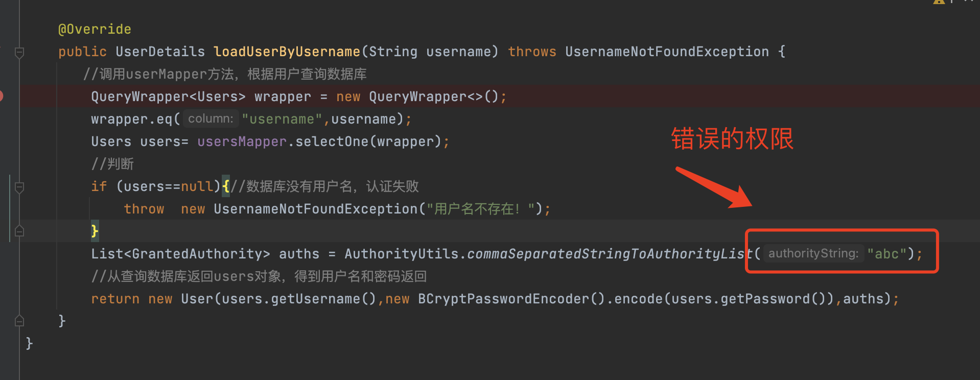Fold the if (users==null) block
The image size is (980, 380).
point(19,187)
